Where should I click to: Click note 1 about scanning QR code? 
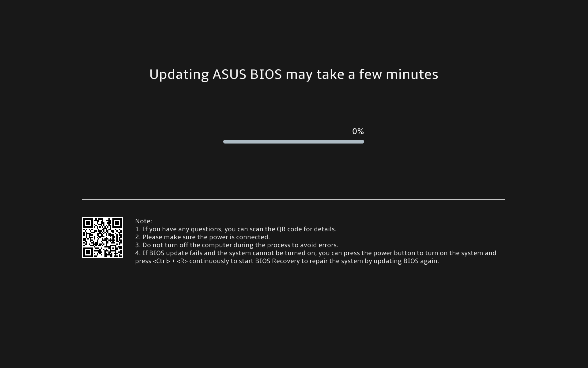[x=236, y=229]
